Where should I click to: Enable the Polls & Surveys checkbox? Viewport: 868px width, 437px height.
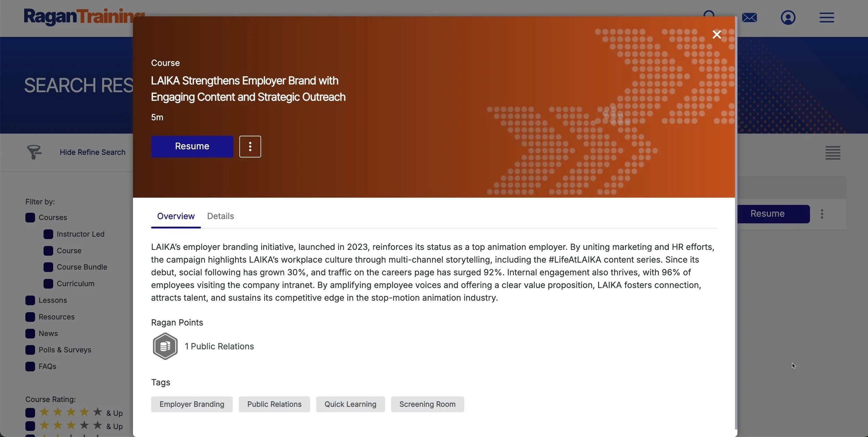click(x=30, y=350)
